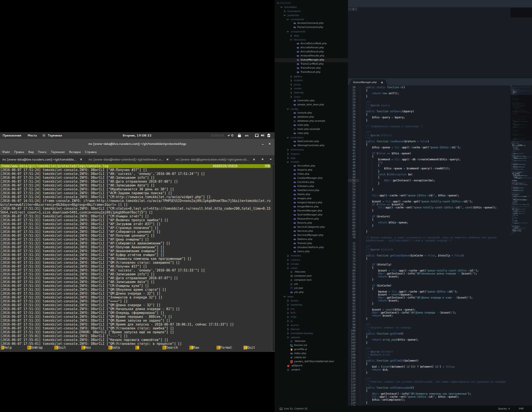Image resolution: width=532 pixels, height=412 pixels.
Task: Open the clipboard icon in system tray
Action: [269, 135]
